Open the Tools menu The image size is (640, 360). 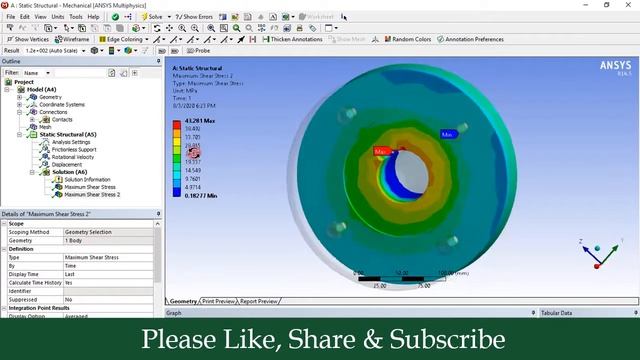[x=76, y=17]
